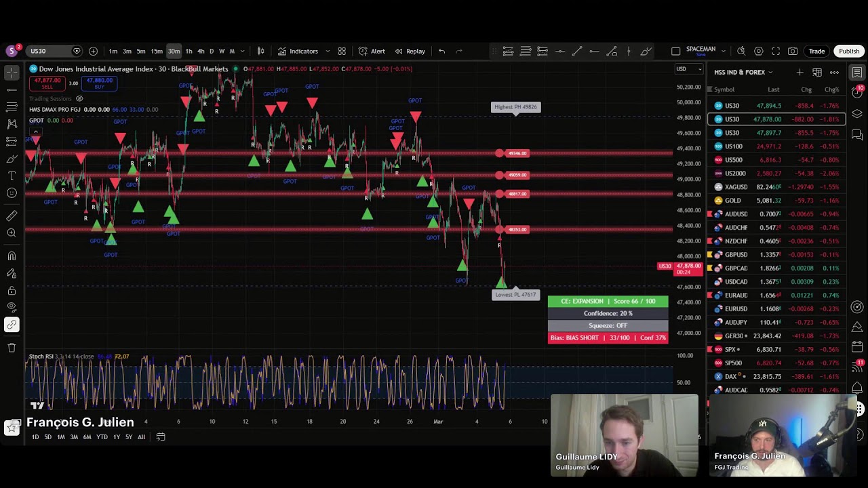868x488 pixels.
Task: Select the vertical line tool in favorites bar
Action: (629, 51)
